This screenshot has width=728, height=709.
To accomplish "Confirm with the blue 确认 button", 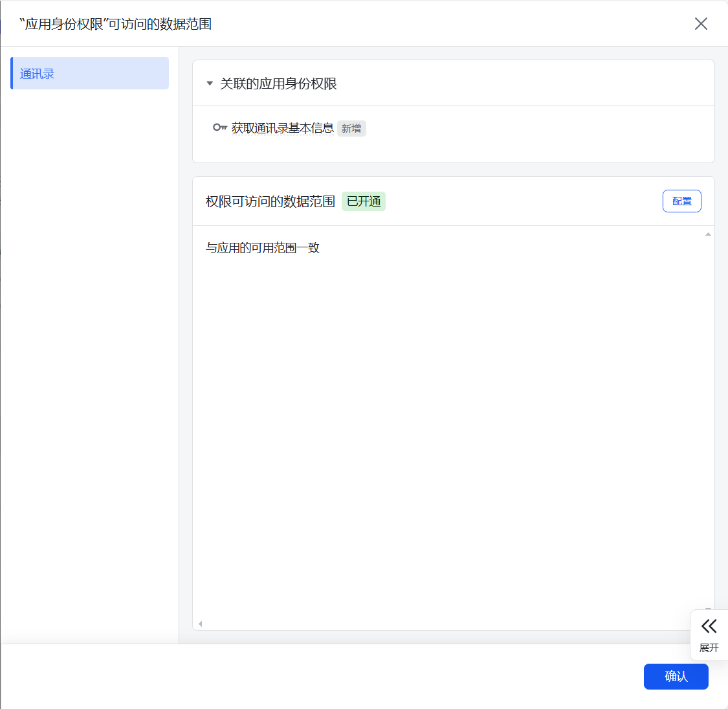I will pos(676,677).
